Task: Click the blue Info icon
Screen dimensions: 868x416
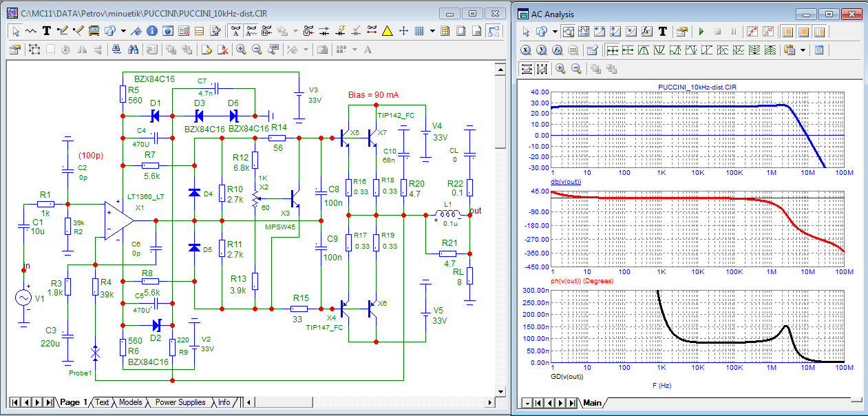Action: point(151,31)
